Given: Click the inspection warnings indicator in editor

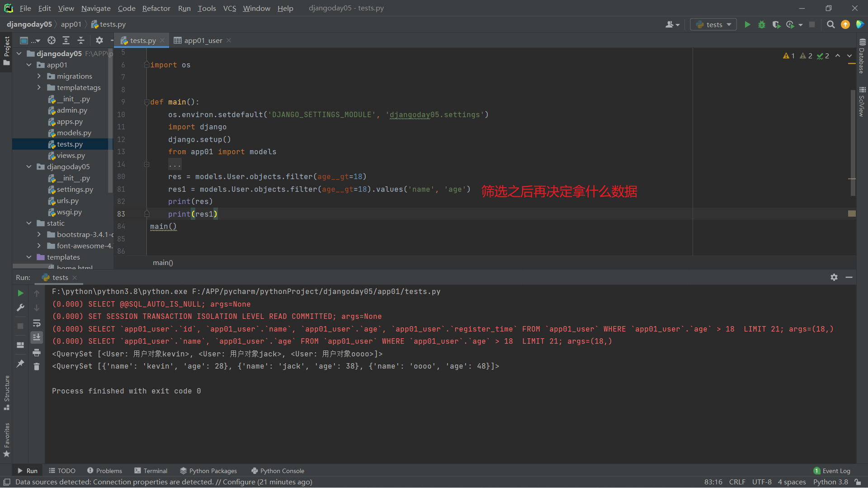Looking at the screenshot, I should (806, 56).
